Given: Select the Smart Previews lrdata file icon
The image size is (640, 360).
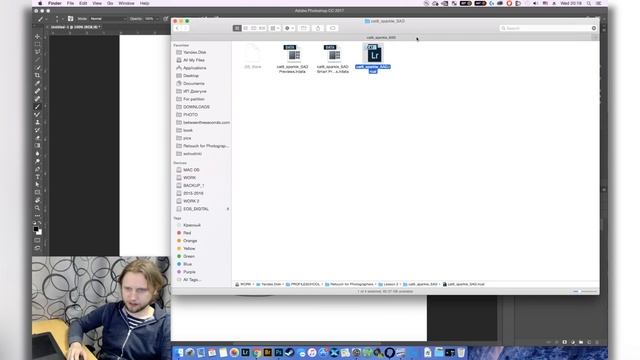Looking at the screenshot, I should point(333,53).
